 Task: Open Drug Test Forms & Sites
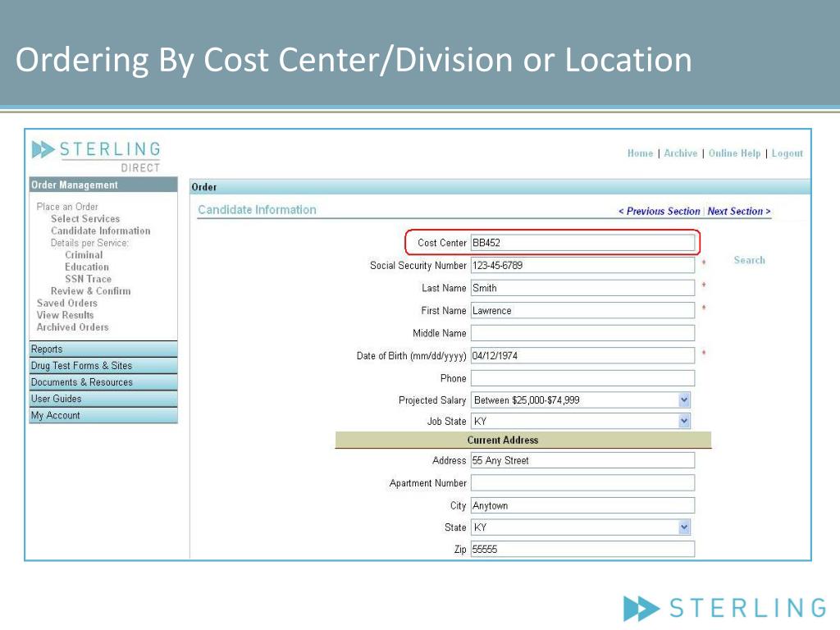click(x=103, y=366)
